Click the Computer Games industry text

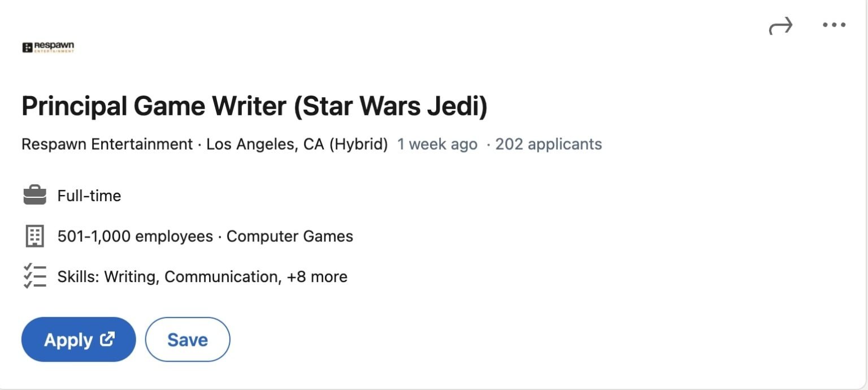289,236
